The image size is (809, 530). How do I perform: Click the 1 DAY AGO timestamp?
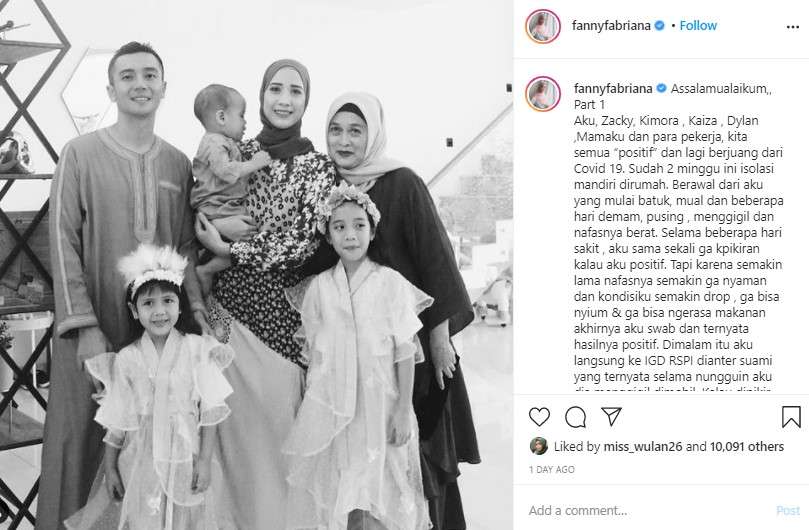point(552,470)
